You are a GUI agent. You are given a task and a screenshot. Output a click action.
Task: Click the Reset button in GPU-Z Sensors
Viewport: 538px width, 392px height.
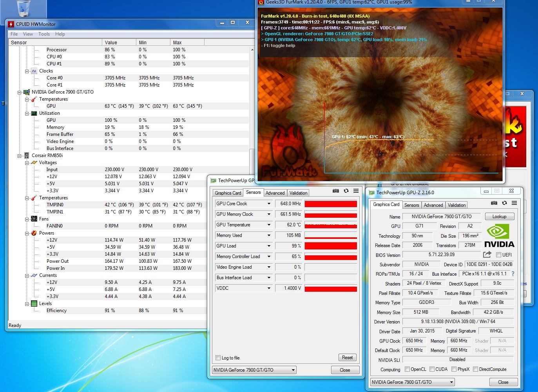tap(348, 358)
